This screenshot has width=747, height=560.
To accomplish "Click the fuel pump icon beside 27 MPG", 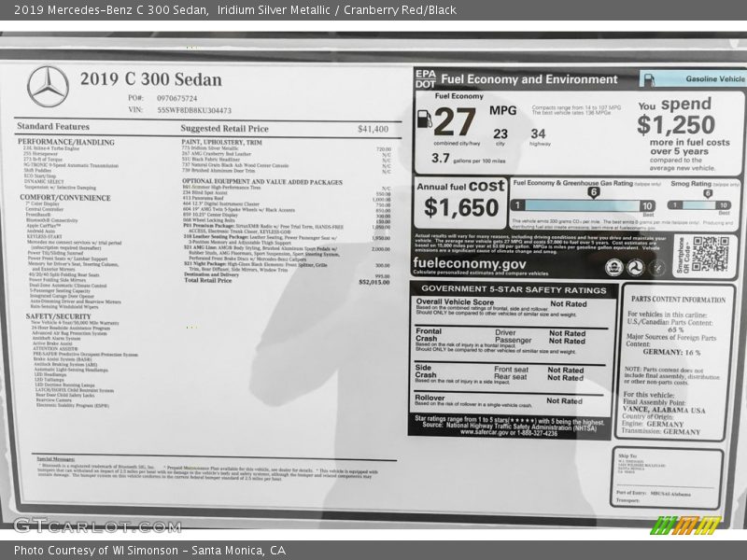I will point(425,119).
